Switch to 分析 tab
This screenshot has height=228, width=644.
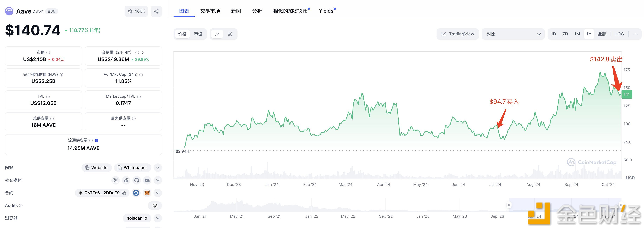coord(257,11)
